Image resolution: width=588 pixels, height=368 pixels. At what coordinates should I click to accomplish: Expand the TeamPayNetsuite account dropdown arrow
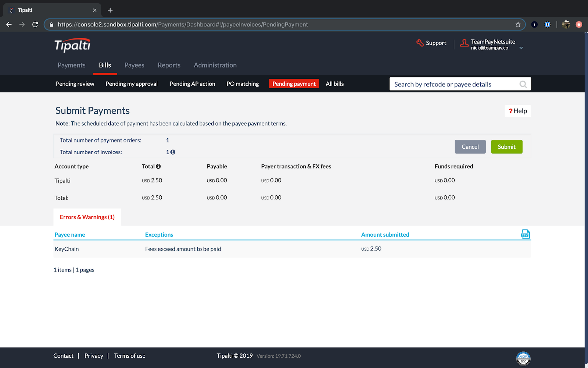(521, 48)
